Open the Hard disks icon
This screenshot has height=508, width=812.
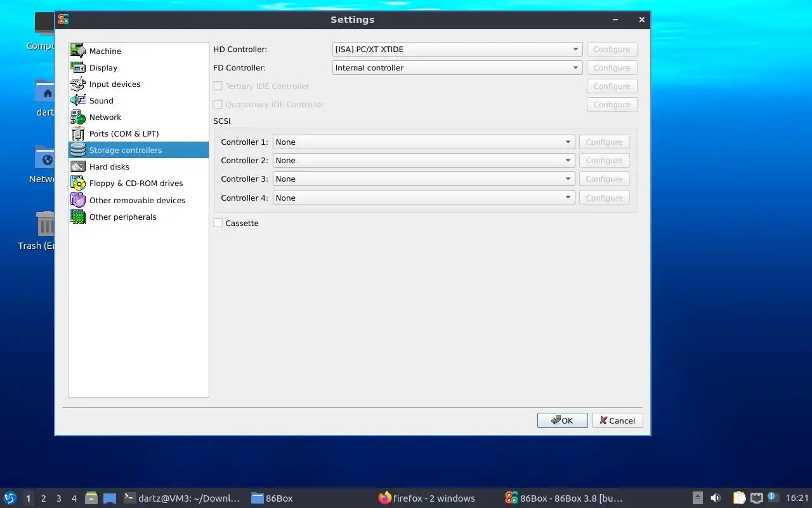pos(78,166)
